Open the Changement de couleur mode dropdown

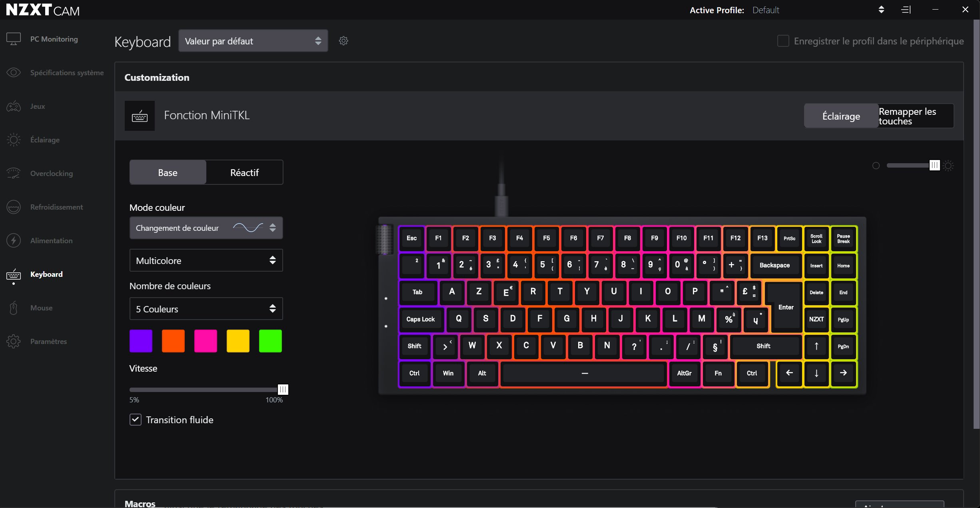click(206, 228)
